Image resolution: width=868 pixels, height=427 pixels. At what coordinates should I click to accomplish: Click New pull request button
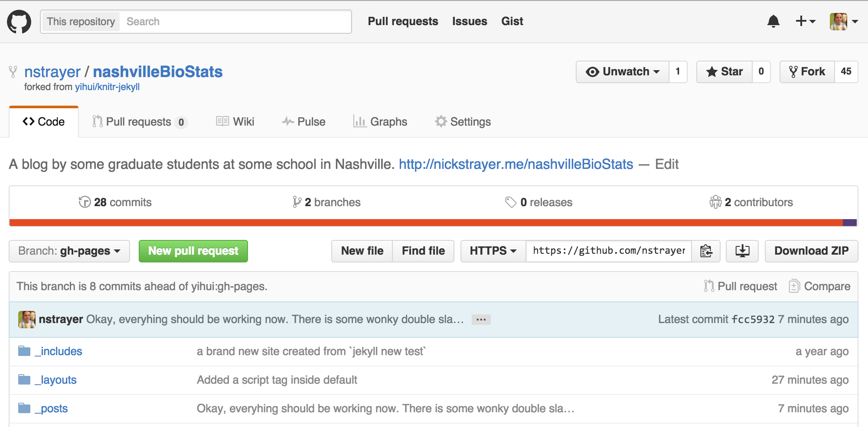(193, 251)
